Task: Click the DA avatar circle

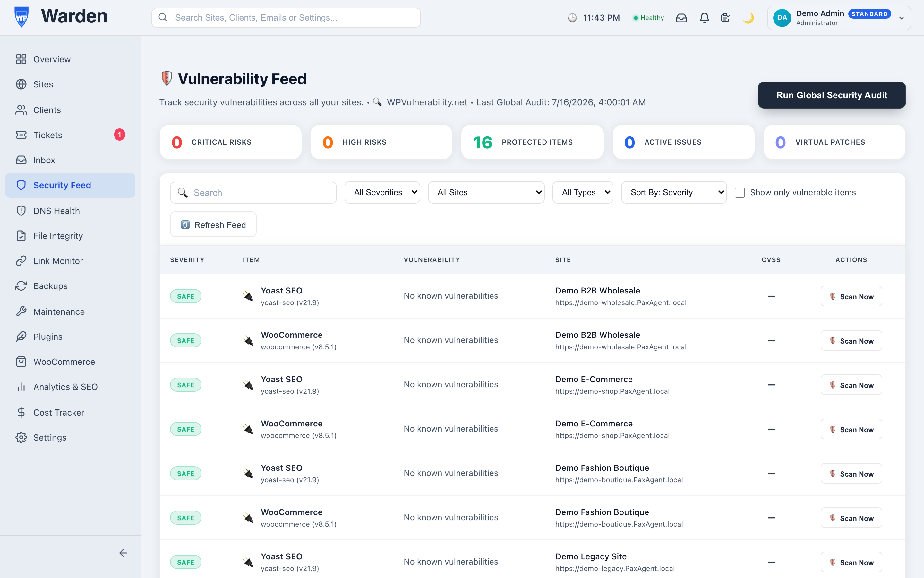Action: tap(782, 18)
